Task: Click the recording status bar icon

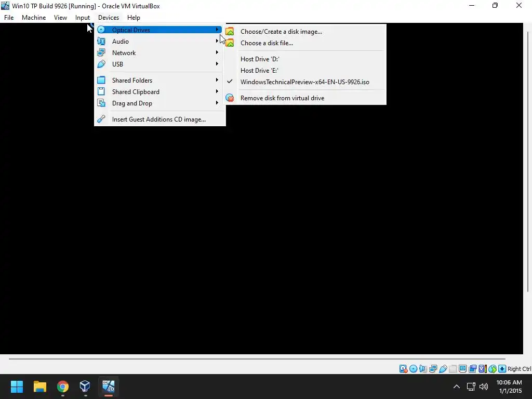Action: point(472,369)
